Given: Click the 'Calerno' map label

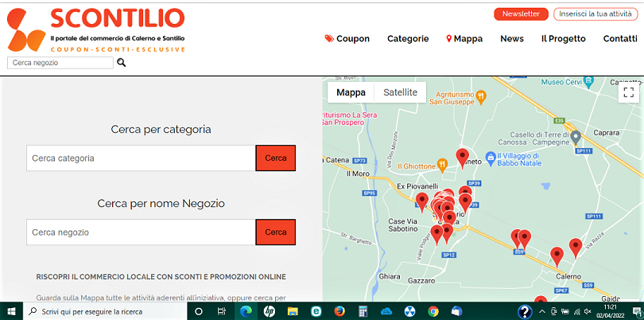Looking at the screenshot, I should (x=568, y=276).
